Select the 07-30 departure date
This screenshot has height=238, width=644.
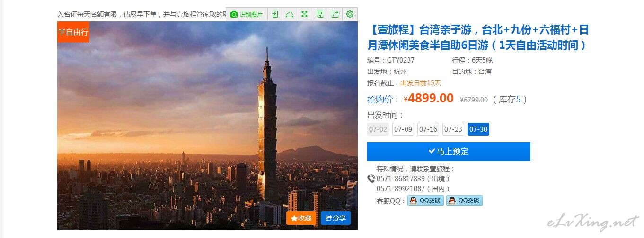coord(478,129)
